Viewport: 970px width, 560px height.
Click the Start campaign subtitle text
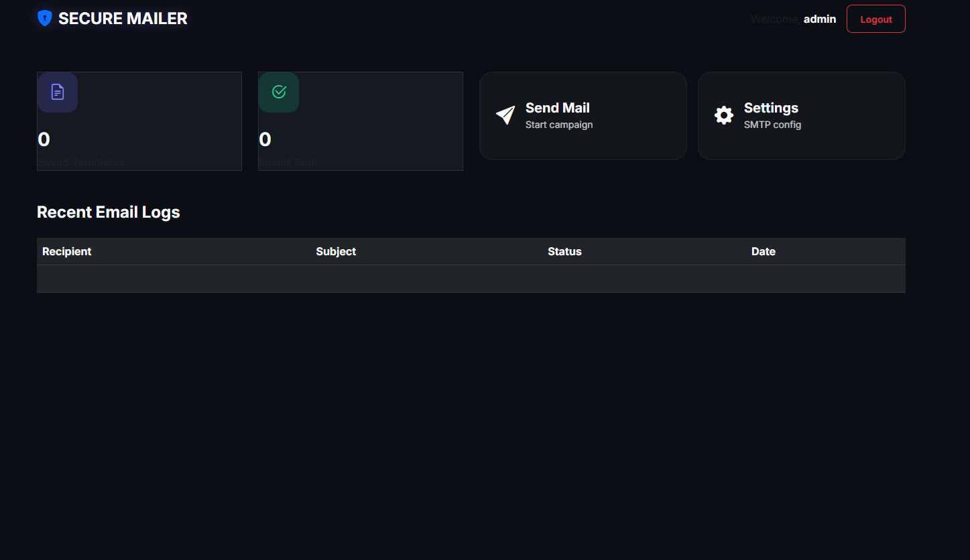pyautogui.click(x=559, y=124)
